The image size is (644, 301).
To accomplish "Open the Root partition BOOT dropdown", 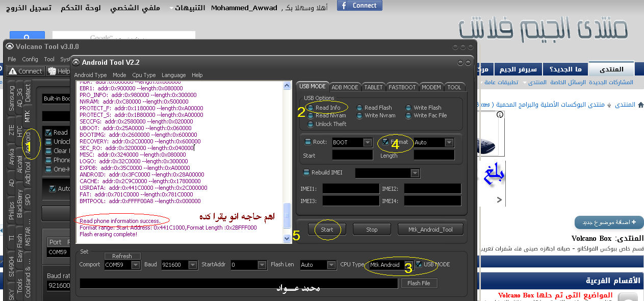I will pyautogui.click(x=368, y=142).
